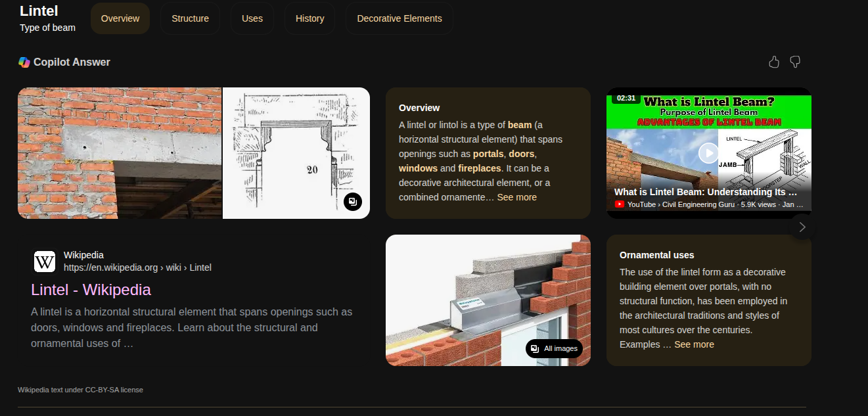The width and height of the screenshot is (868, 416).
Task: Open the Uses tab
Action: [252, 18]
